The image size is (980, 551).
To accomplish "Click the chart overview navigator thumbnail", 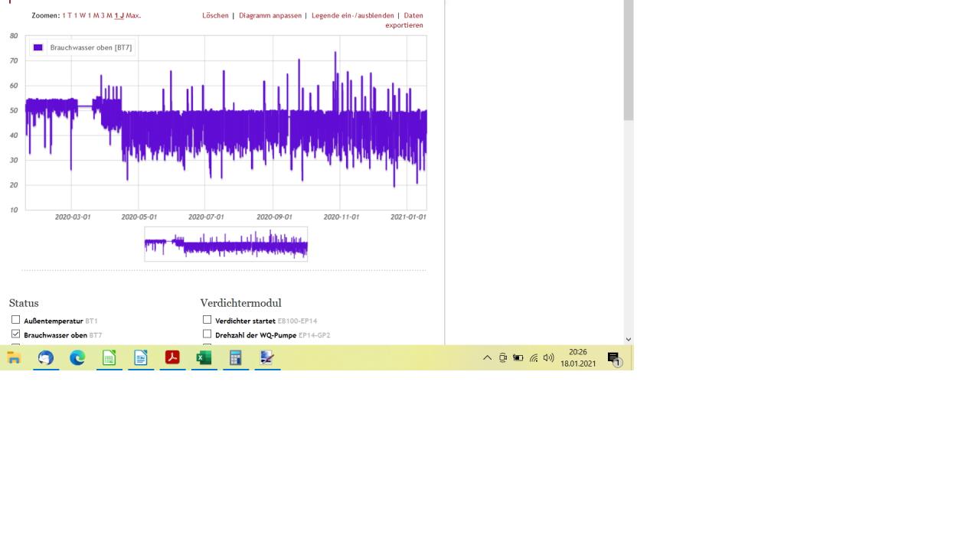I will [226, 244].
